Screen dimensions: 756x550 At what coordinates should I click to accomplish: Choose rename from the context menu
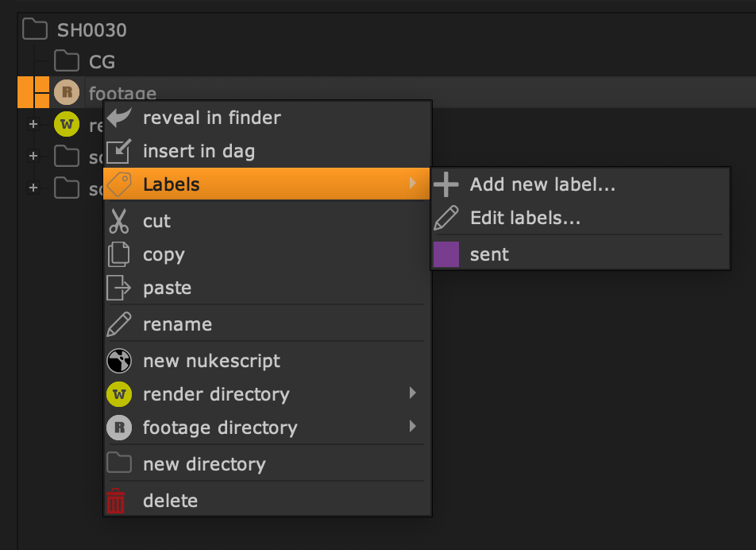pyautogui.click(x=177, y=324)
